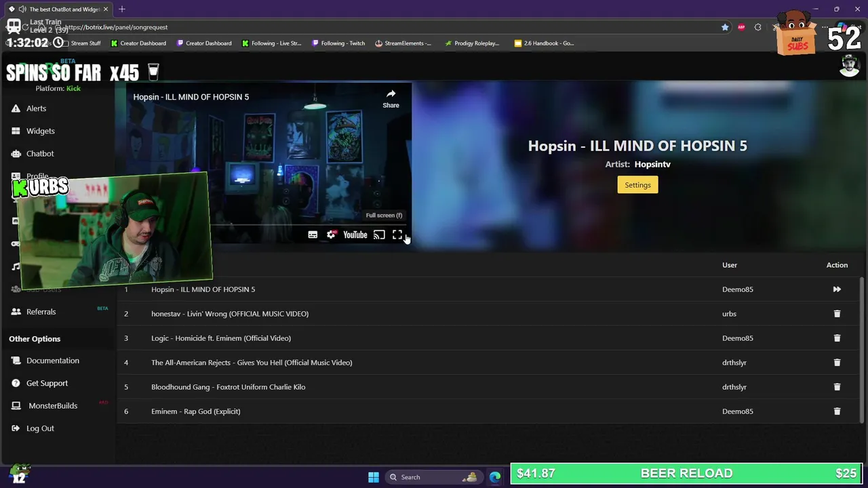Bookmark this page with the star icon
Screen dimensions: 868x488
[x=725, y=27]
